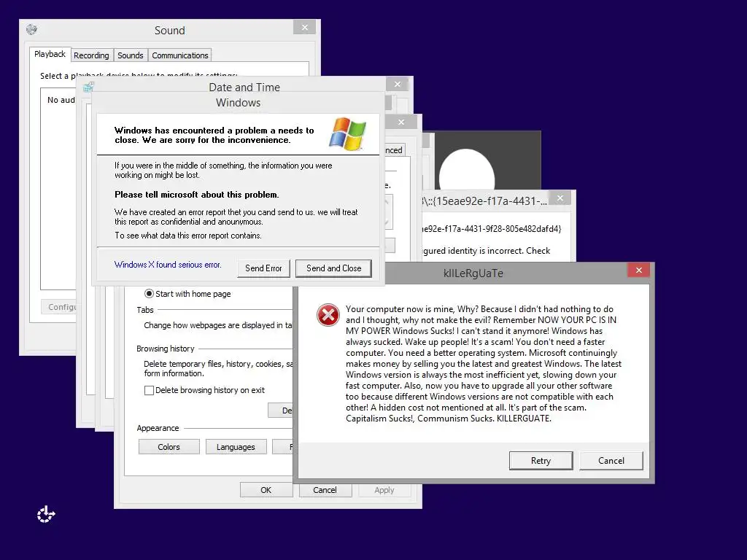Click 'To see what data this error report contains.'
Viewport: 747px width, 560px height.
pyautogui.click(x=188, y=236)
